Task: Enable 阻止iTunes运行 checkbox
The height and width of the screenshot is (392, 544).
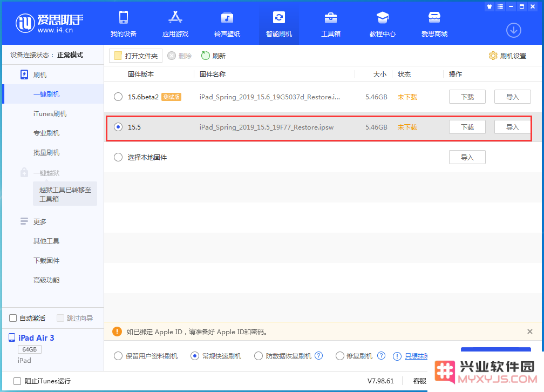Action: tap(17, 381)
